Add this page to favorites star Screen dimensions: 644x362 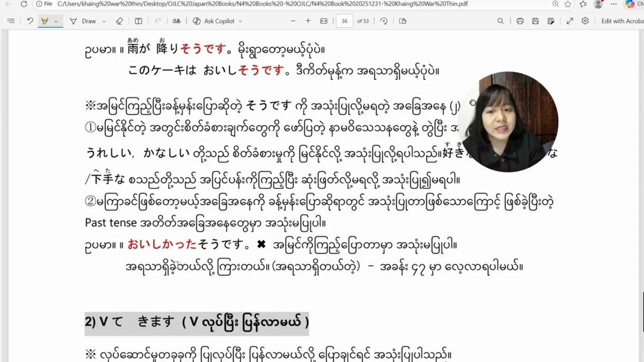tap(568, 4)
